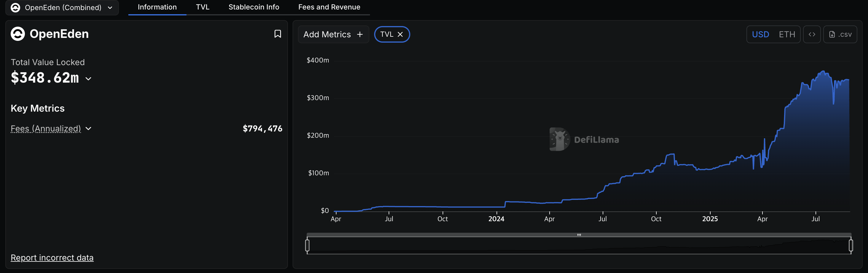The width and height of the screenshot is (868, 273).
Task: Click the Total Value Locked label
Action: click(x=48, y=62)
